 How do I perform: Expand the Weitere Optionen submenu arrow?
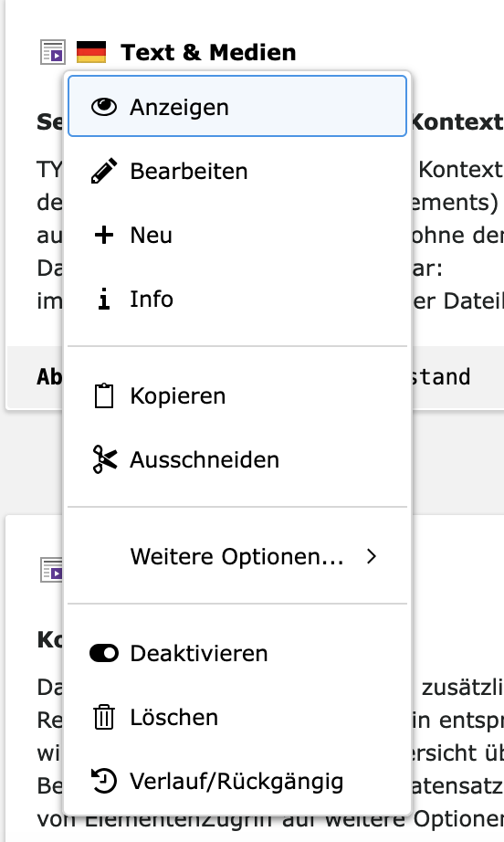[372, 556]
